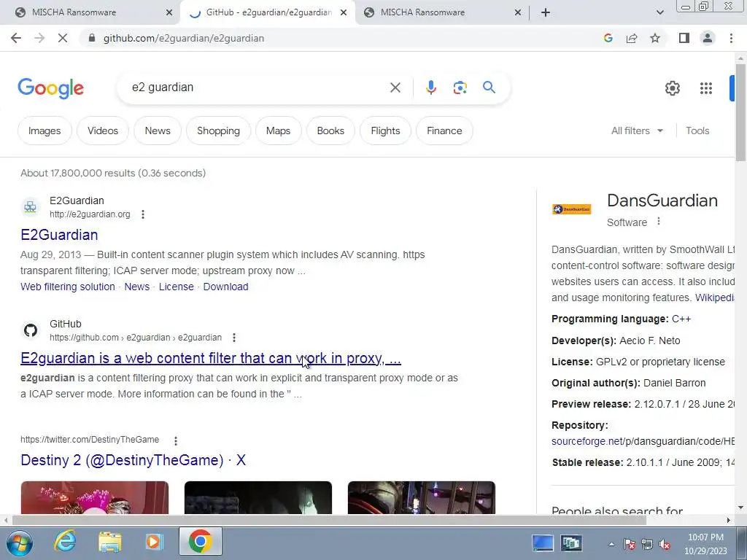This screenshot has width=747, height=560.
Task: Filter results by Maps
Action: (278, 131)
